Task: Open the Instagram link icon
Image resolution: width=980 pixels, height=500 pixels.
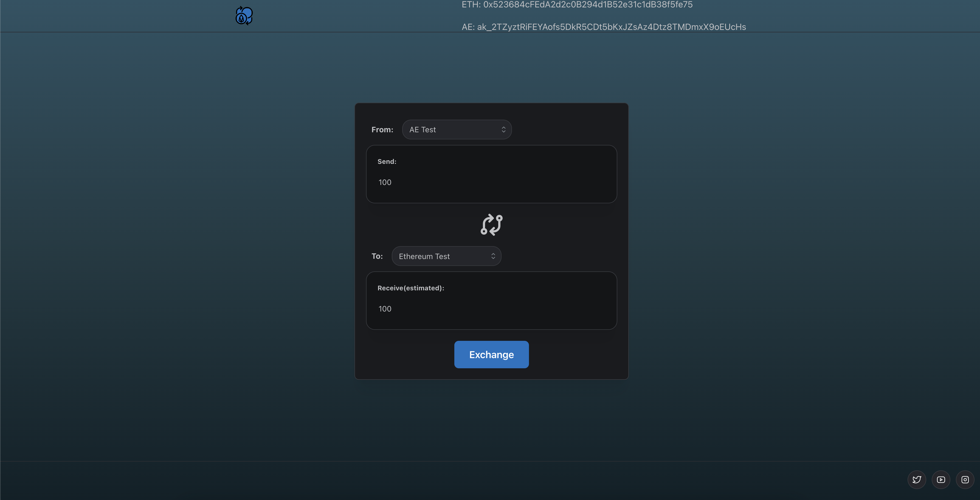Action: tap(965, 479)
